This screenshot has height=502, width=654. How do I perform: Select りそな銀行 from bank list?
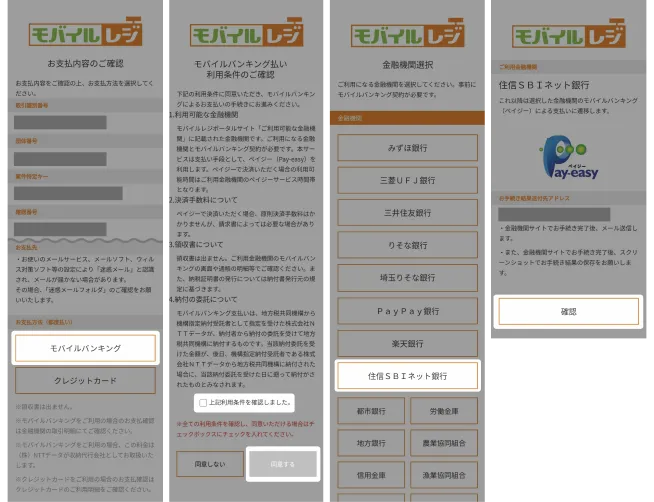407,245
